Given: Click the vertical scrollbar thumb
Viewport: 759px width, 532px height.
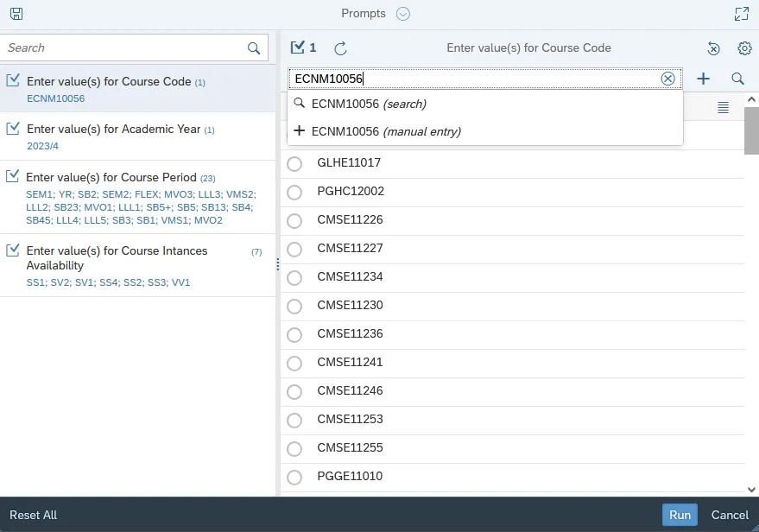Looking at the screenshot, I should pyautogui.click(x=751, y=130).
